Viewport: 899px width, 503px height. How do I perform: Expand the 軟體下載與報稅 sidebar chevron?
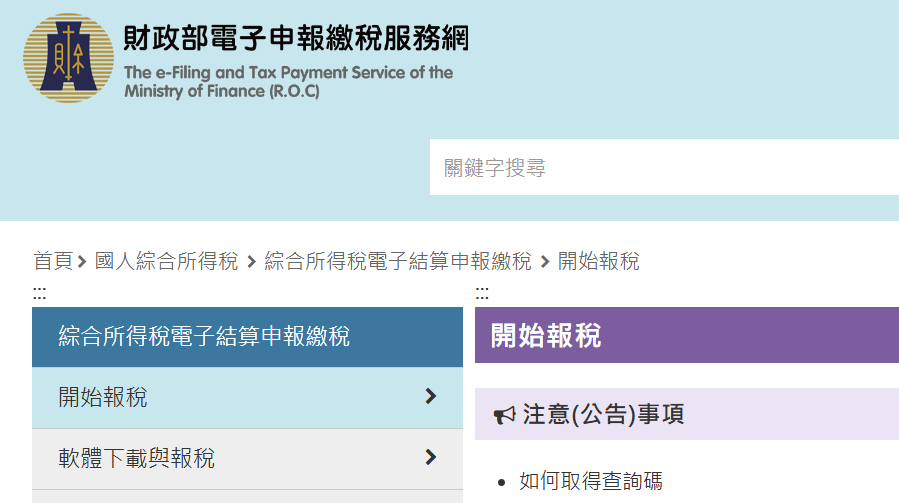(431, 457)
